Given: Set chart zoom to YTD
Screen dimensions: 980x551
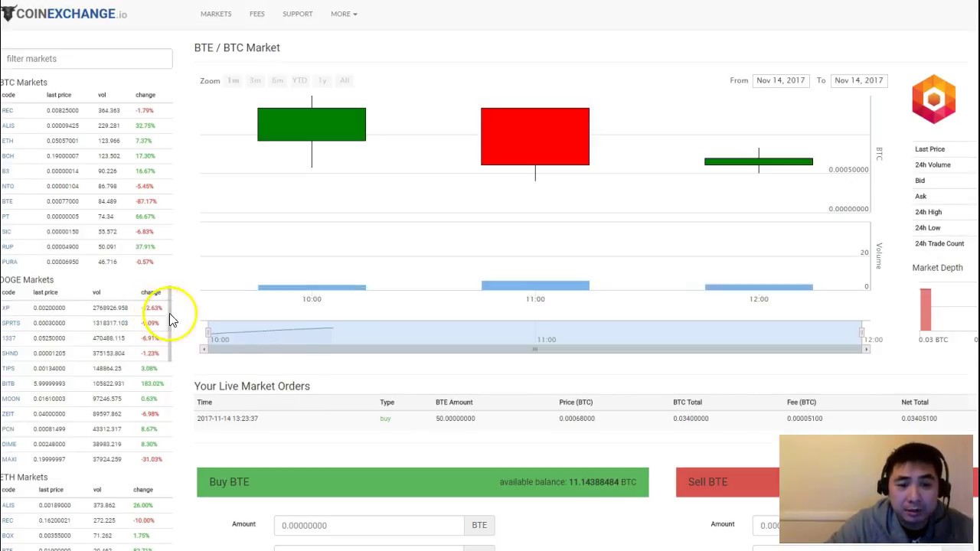Looking at the screenshot, I should click(299, 80).
